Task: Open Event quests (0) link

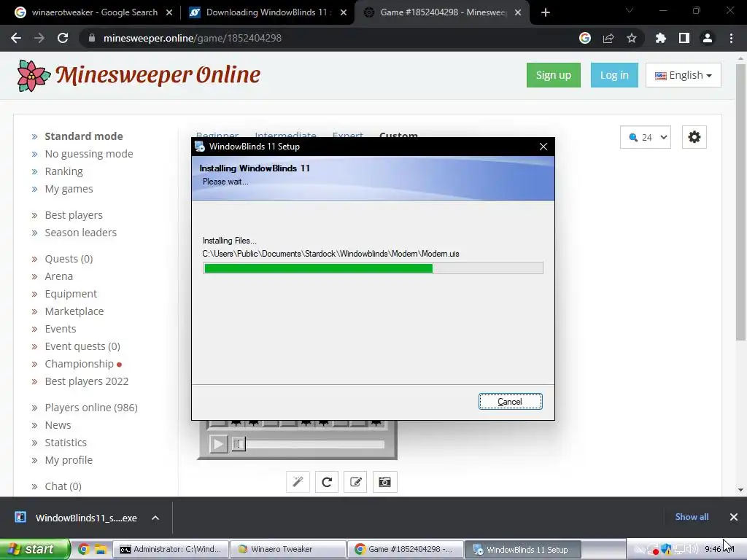Action: pyautogui.click(x=82, y=346)
